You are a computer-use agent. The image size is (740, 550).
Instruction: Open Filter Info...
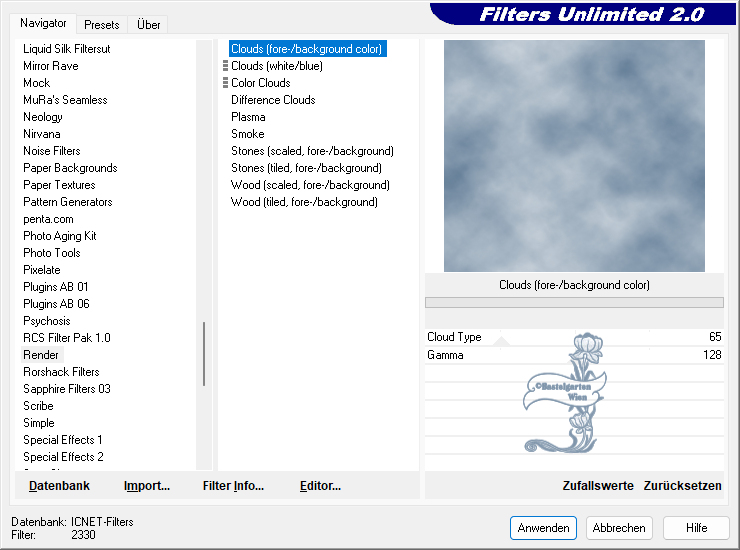pyautogui.click(x=233, y=486)
